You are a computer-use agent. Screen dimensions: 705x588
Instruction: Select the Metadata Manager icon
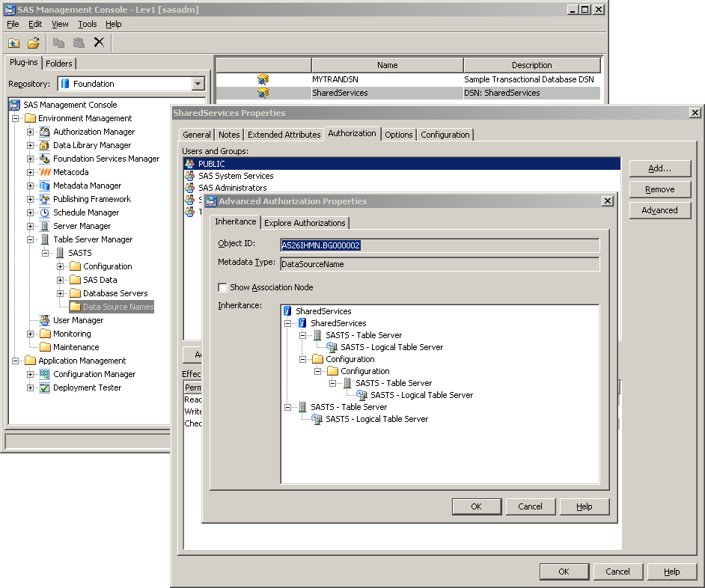click(44, 186)
